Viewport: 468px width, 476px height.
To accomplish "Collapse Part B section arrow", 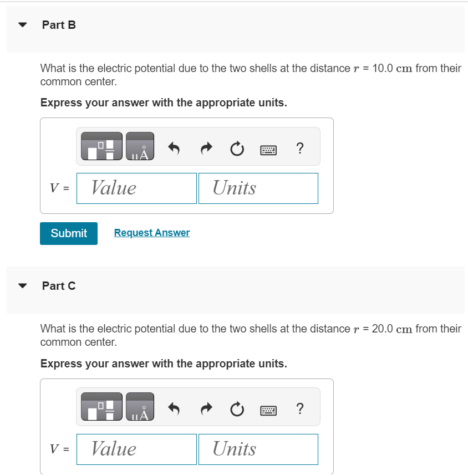I will click(x=23, y=24).
